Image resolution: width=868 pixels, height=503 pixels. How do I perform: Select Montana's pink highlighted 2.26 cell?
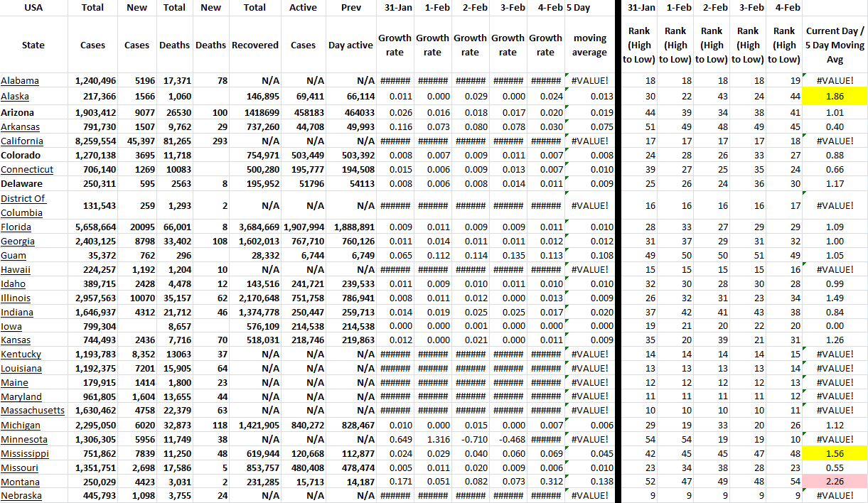click(x=835, y=482)
